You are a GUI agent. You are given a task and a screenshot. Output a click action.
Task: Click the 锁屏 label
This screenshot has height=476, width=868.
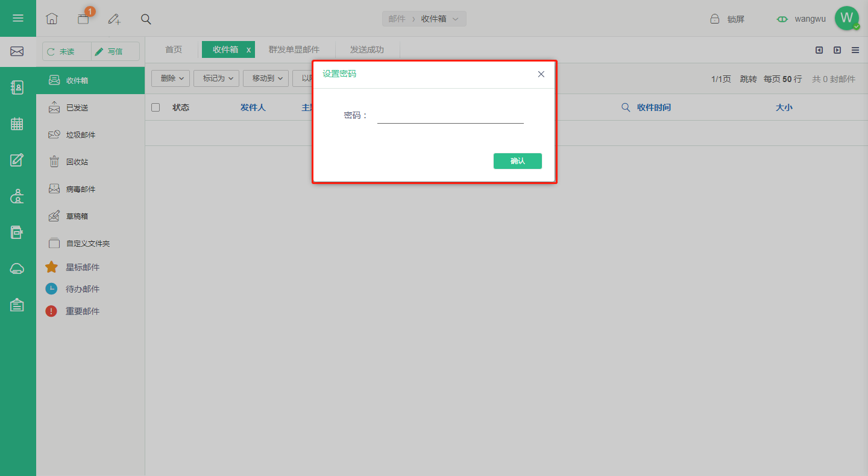[736, 19]
